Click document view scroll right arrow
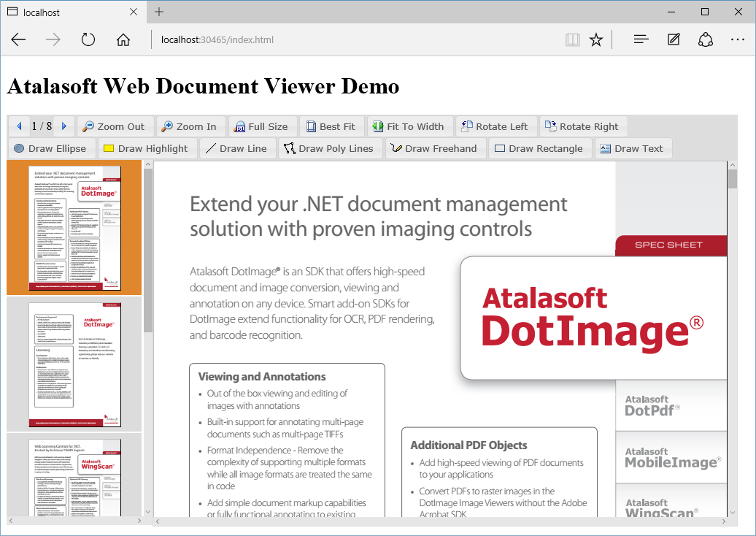 pos(723,521)
